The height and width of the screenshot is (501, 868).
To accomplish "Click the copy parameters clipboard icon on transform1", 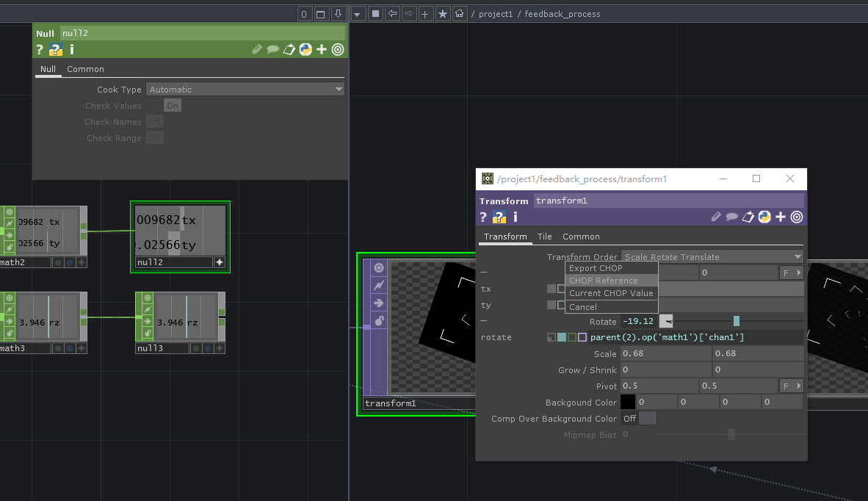I will [x=748, y=217].
